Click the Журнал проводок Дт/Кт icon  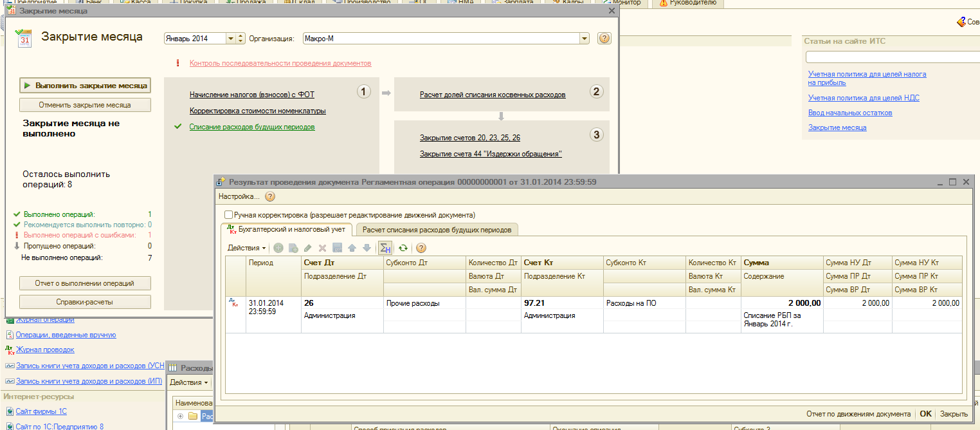point(9,350)
